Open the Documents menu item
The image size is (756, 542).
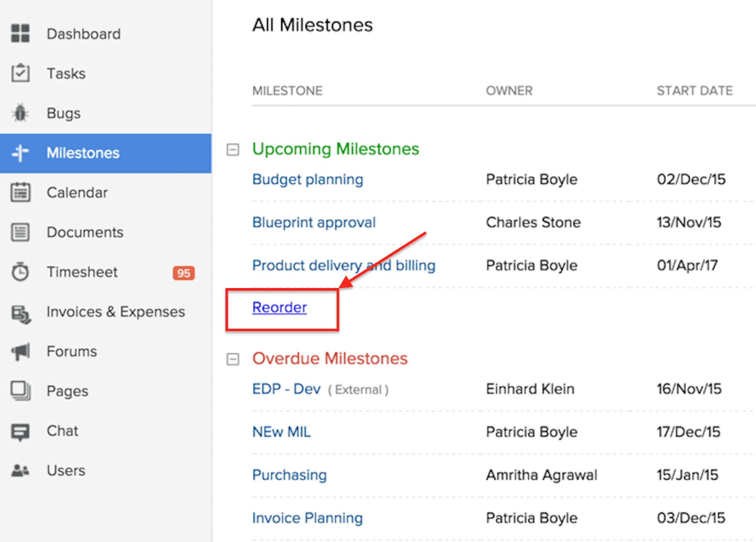click(85, 232)
